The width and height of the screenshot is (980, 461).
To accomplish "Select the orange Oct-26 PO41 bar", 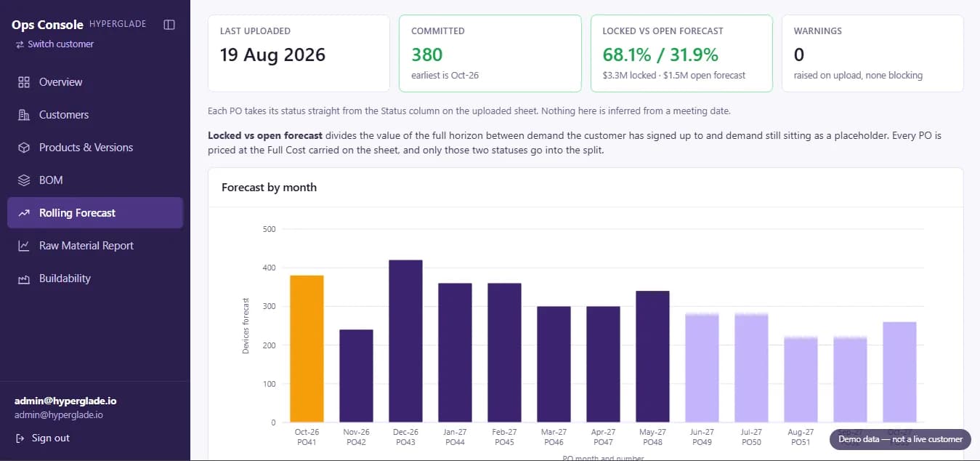I will pos(307,349).
